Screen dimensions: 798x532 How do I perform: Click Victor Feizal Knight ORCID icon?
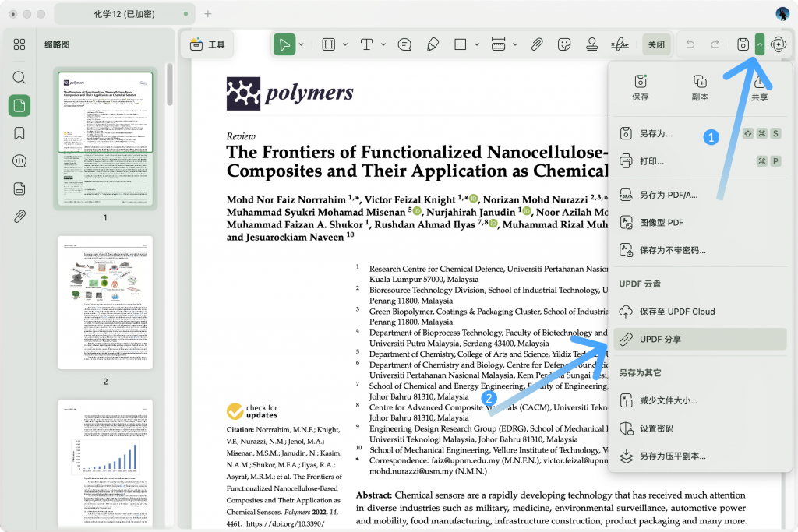click(x=473, y=199)
